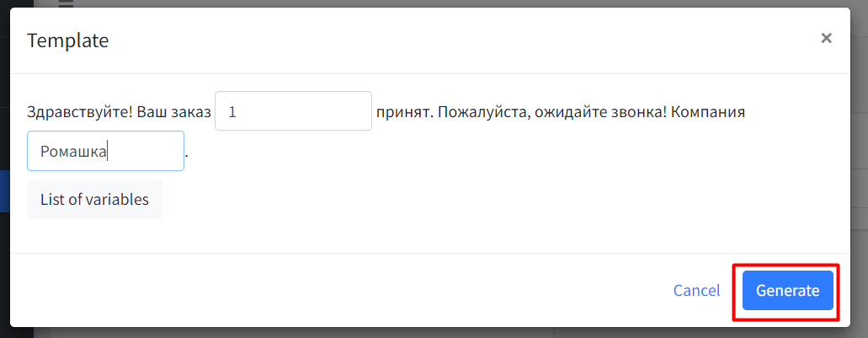Viewport: 868px width, 338px height.
Task: Close the Template dialog with X
Action: point(826,38)
